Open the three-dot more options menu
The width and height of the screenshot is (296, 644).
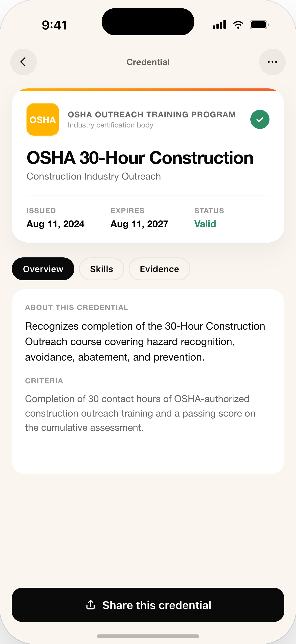pos(272,62)
